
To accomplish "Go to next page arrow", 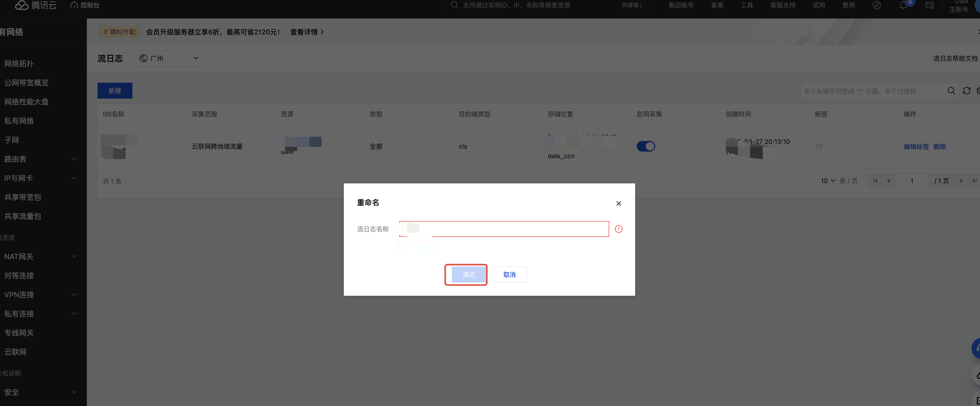I will [x=961, y=181].
